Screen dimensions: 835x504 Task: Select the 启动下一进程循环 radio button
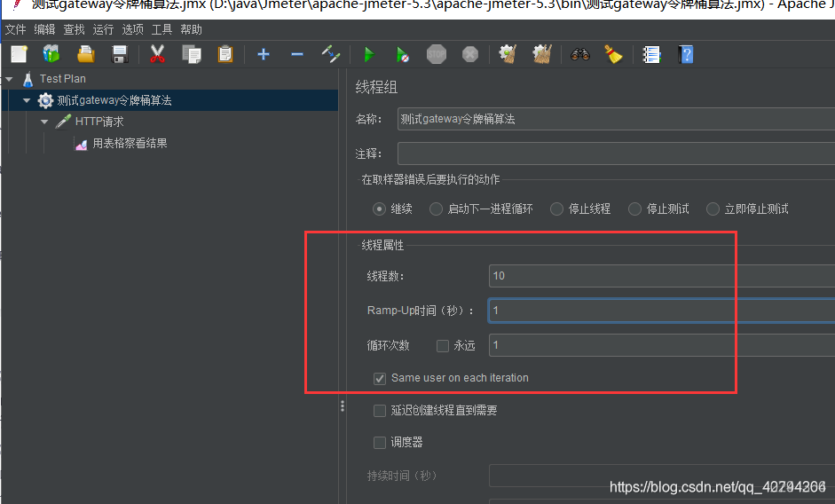(437, 209)
